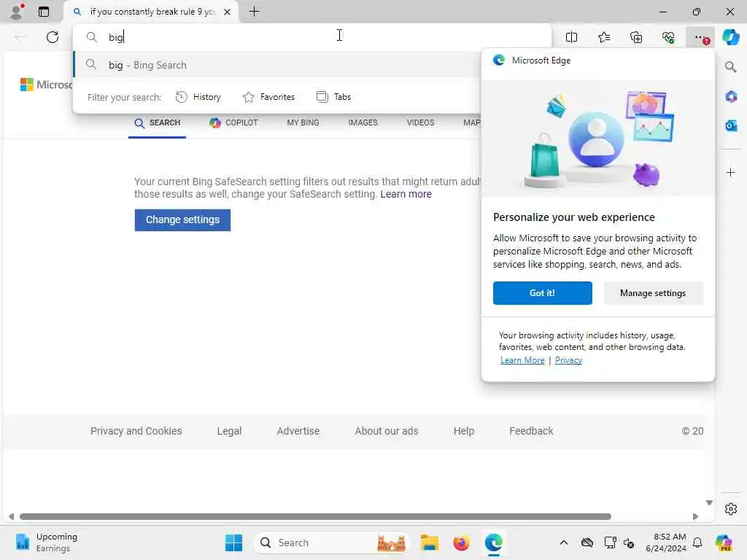Open the Privacy and Cookies footer link
Image resolution: width=747 pixels, height=560 pixels.
(136, 431)
